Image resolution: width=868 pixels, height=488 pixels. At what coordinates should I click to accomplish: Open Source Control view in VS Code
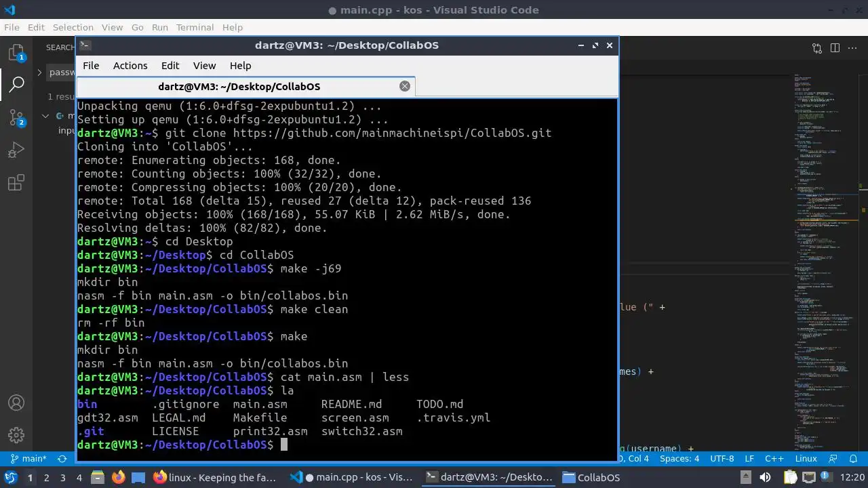(x=16, y=117)
